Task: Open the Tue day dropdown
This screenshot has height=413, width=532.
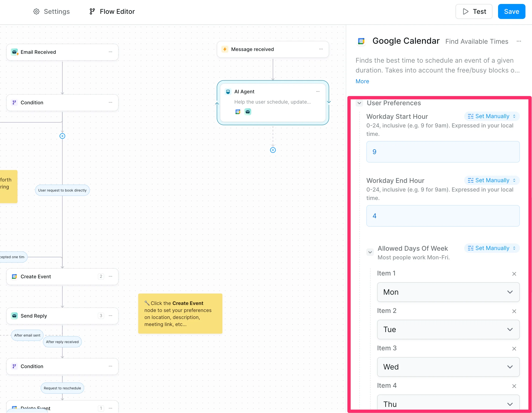Action: click(448, 330)
